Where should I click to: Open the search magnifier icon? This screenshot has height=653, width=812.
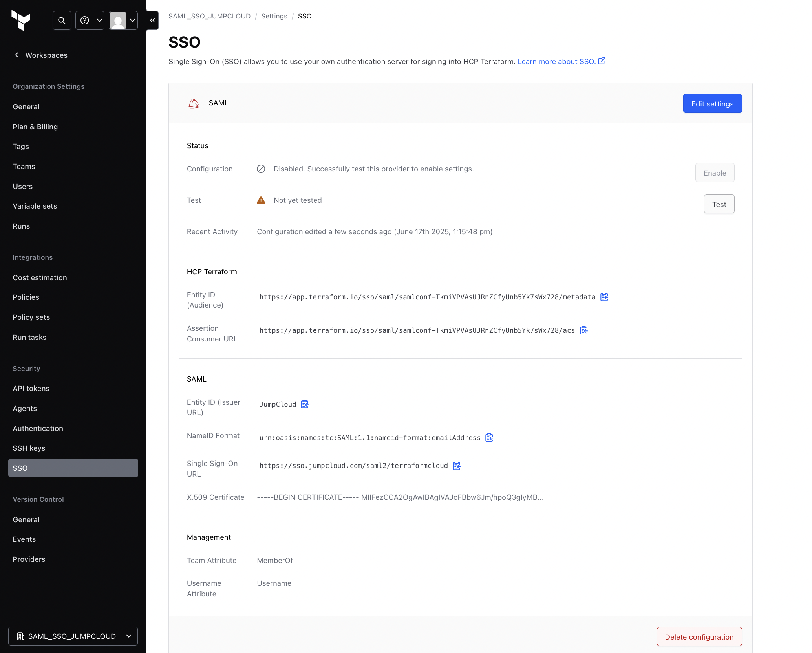[62, 20]
